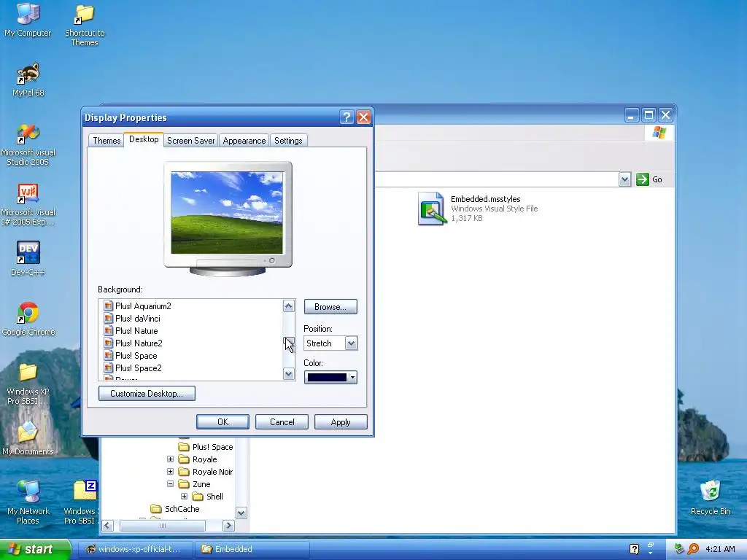The width and height of the screenshot is (747, 560).
Task: Expand the Royale Noir folder node
Action: tap(170, 472)
